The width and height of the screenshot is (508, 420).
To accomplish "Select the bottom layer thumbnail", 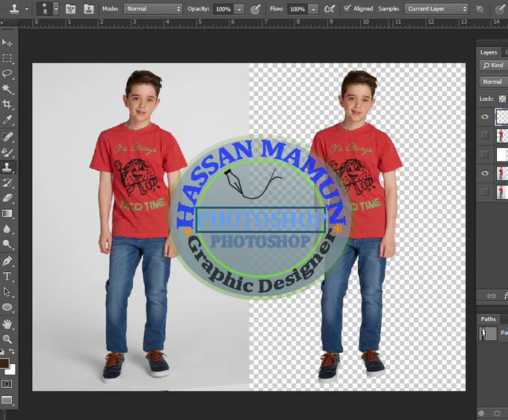I will tap(501, 192).
